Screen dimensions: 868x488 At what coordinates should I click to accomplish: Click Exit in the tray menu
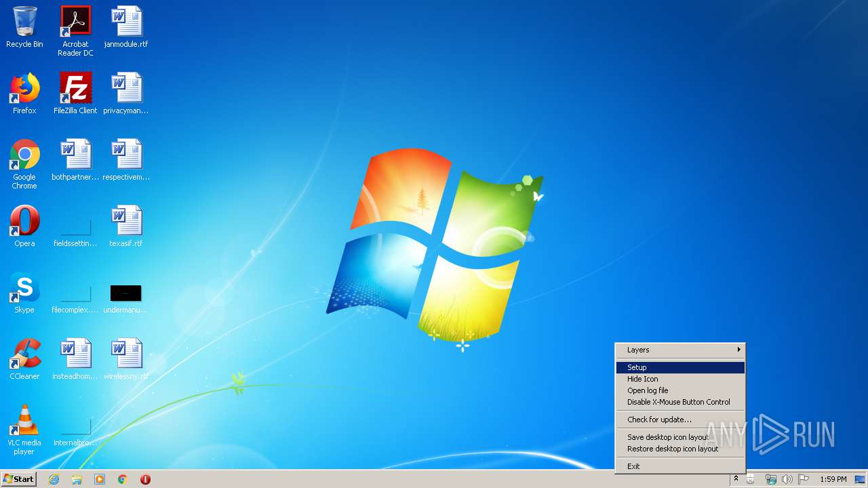click(680, 466)
